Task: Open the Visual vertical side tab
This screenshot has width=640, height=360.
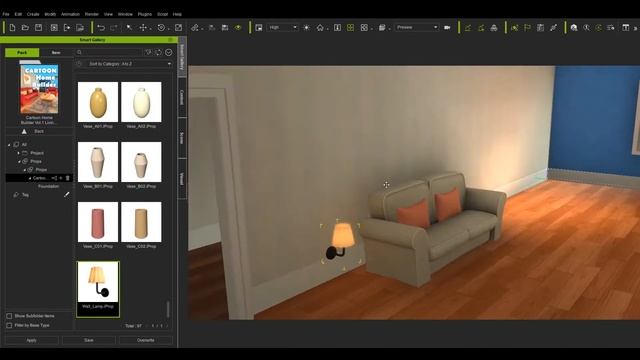Action: click(x=182, y=179)
